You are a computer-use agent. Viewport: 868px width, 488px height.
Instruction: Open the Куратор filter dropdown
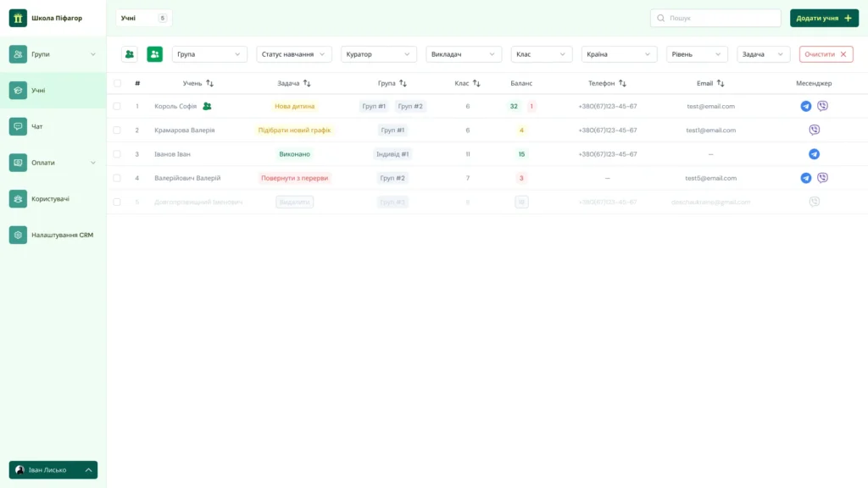pos(379,54)
